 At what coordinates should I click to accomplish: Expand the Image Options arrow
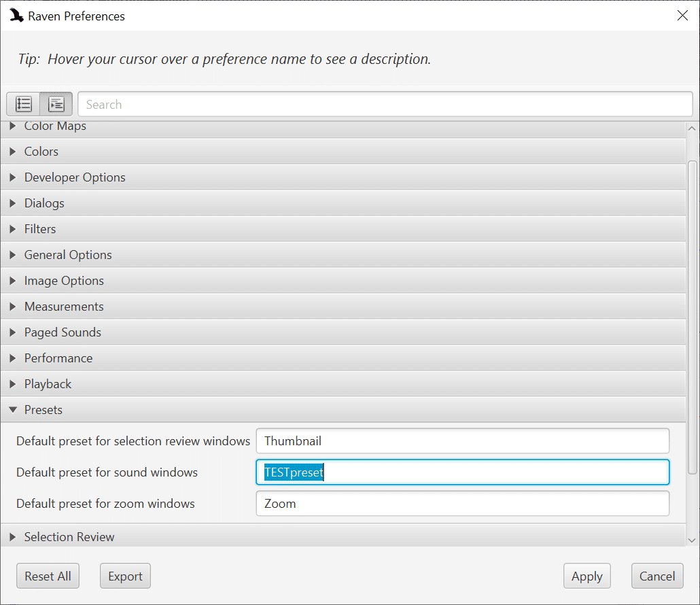coord(12,281)
